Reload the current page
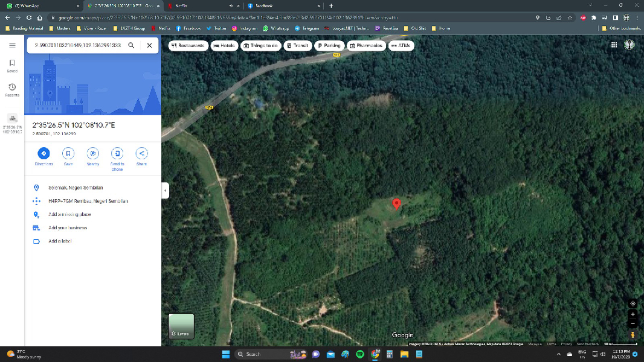This screenshot has width=644, height=362. [x=29, y=17]
